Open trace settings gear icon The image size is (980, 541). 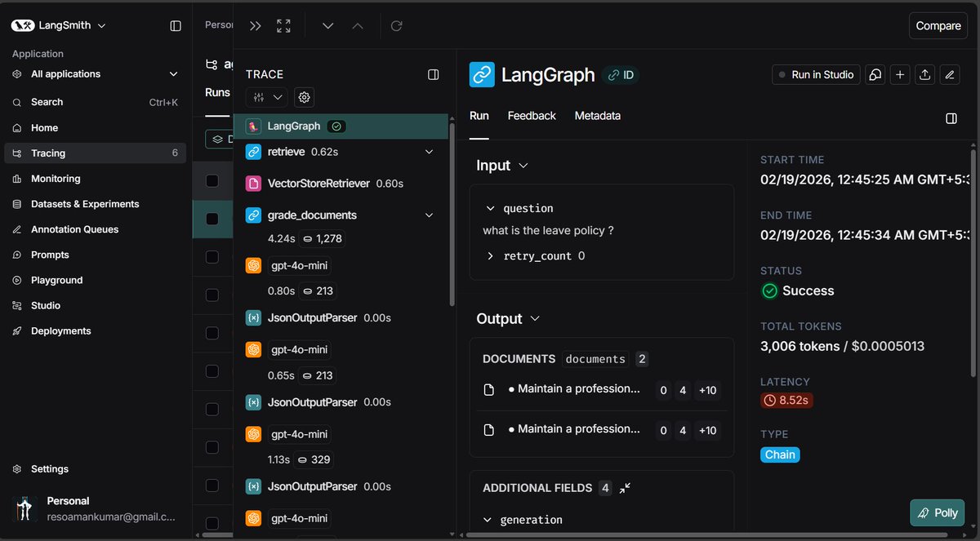305,97
